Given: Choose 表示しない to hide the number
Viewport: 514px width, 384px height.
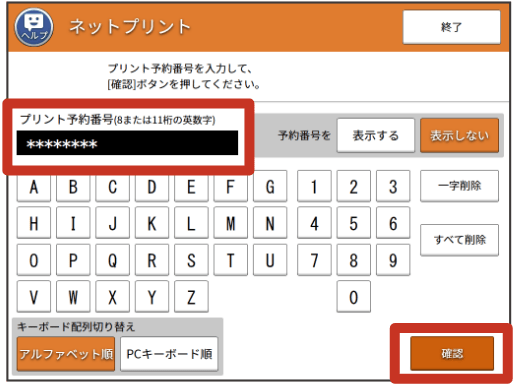Looking at the screenshot, I should [x=459, y=136].
